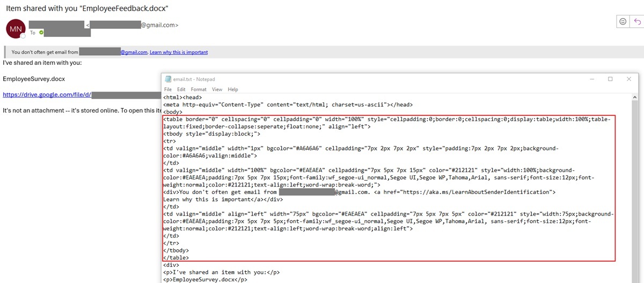Click 'Learn why this is important' link
Screen dimensions: 644x283
pos(179,53)
